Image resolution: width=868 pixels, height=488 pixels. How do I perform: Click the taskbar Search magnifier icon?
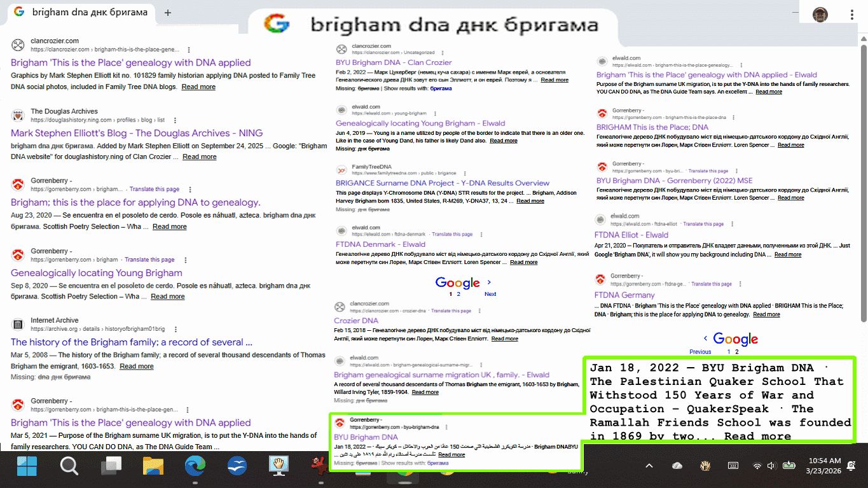point(69,467)
